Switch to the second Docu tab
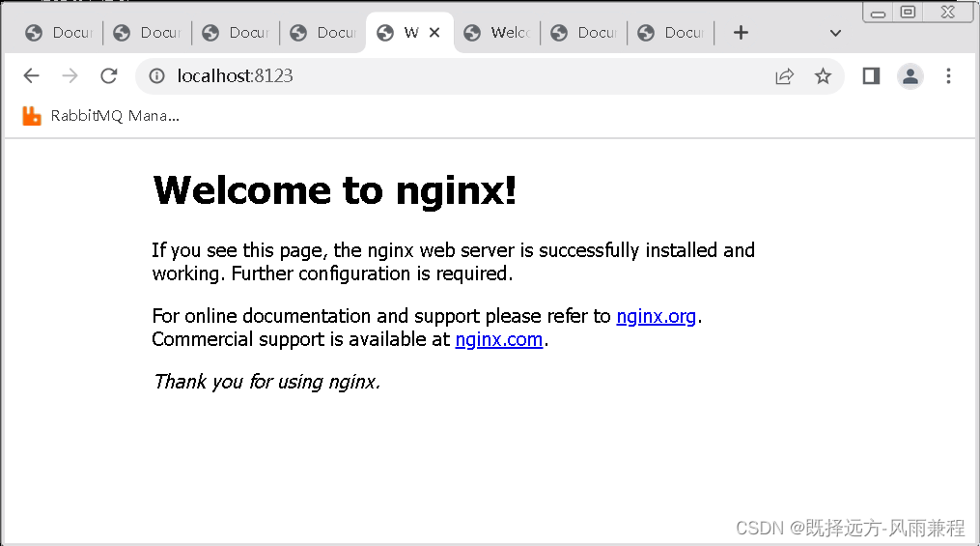980x546 pixels. coord(147,33)
